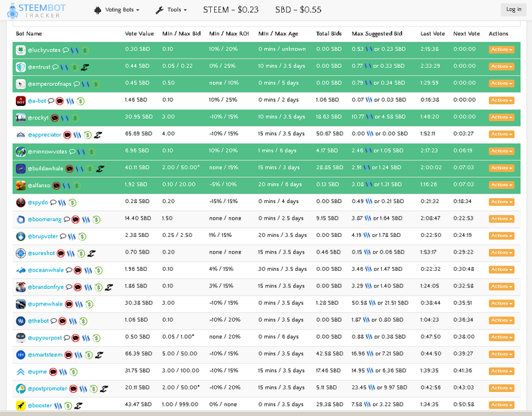This screenshot has width=532, height=416.
Task: Click the dollar icon beside @booster
Action: pos(68,405)
